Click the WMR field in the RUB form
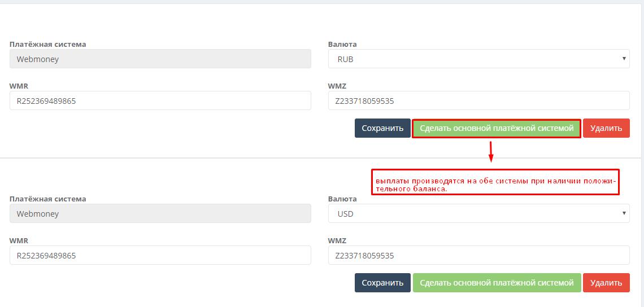This screenshot has height=307, width=644. coord(160,101)
